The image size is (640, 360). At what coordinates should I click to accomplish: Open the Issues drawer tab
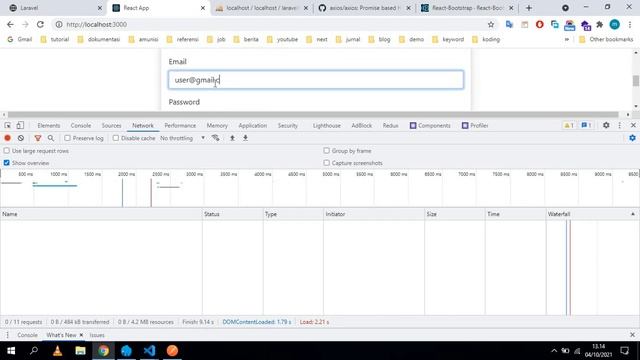(97, 335)
